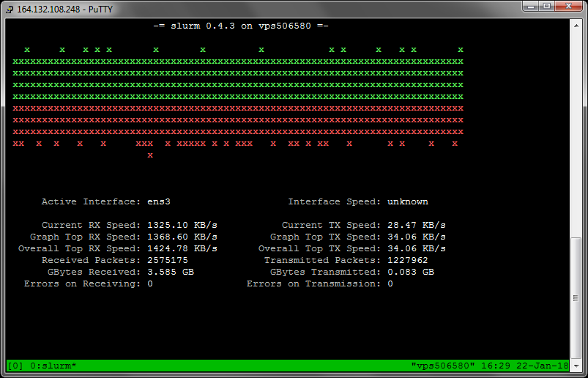Image resolution: width=588 pixels, height=378 pixels.
Task: Click the Current TX Speed 28.47 KB/s
Action: point(417,226)
